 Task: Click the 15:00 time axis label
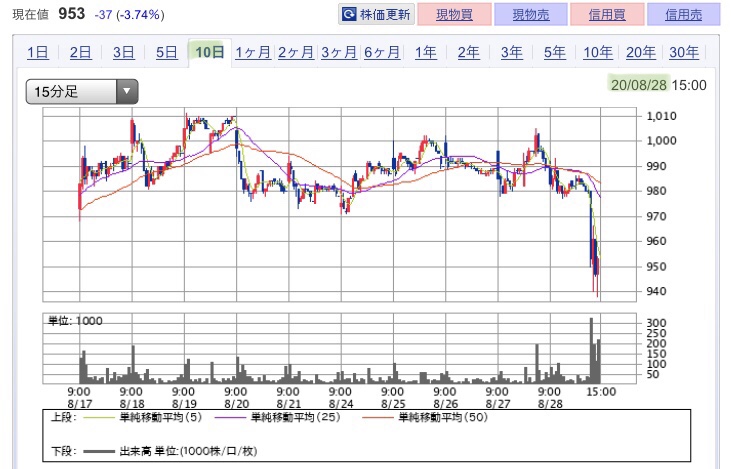601,392
